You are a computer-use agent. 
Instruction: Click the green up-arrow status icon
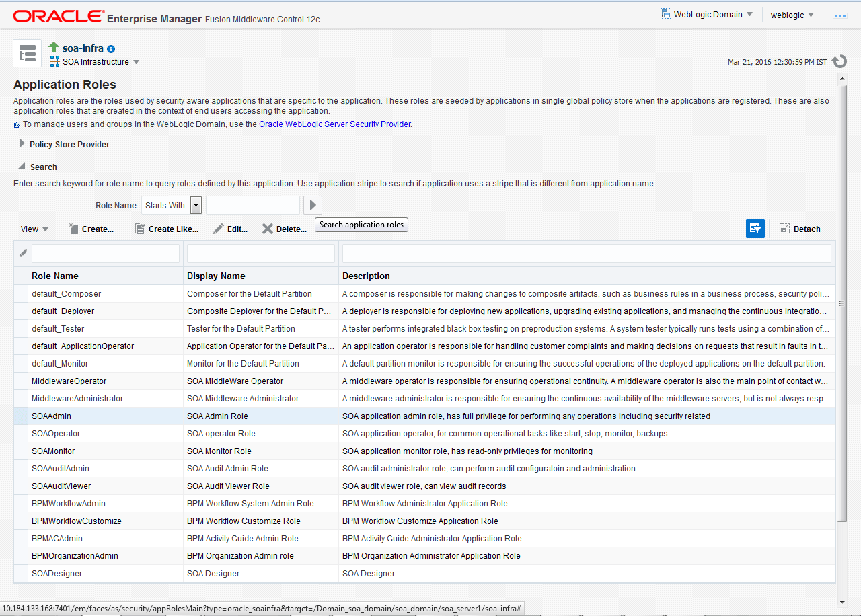(x=54, y=48)
